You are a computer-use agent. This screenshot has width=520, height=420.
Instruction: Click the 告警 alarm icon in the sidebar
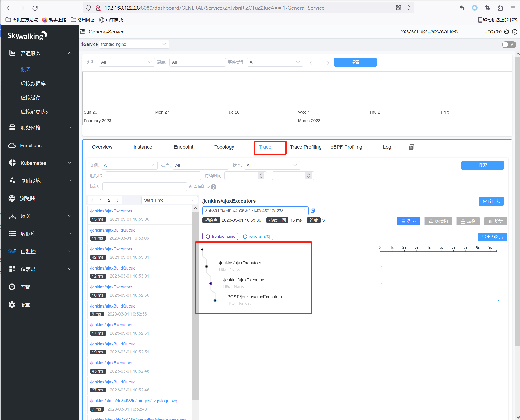[12, 287]
